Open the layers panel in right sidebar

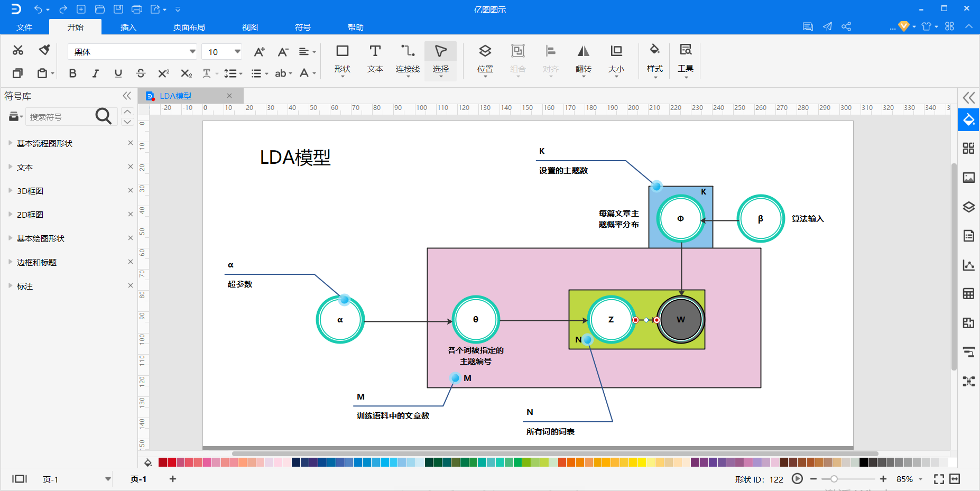tap(968, 207)
